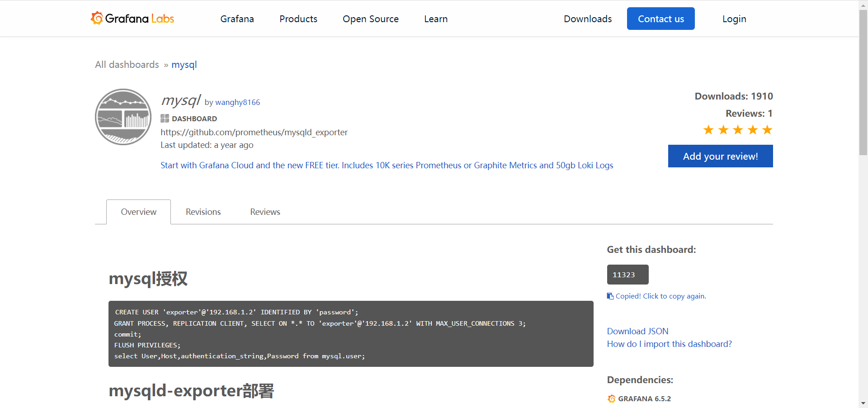Switch to the Reviews tab

coord(265,212)
